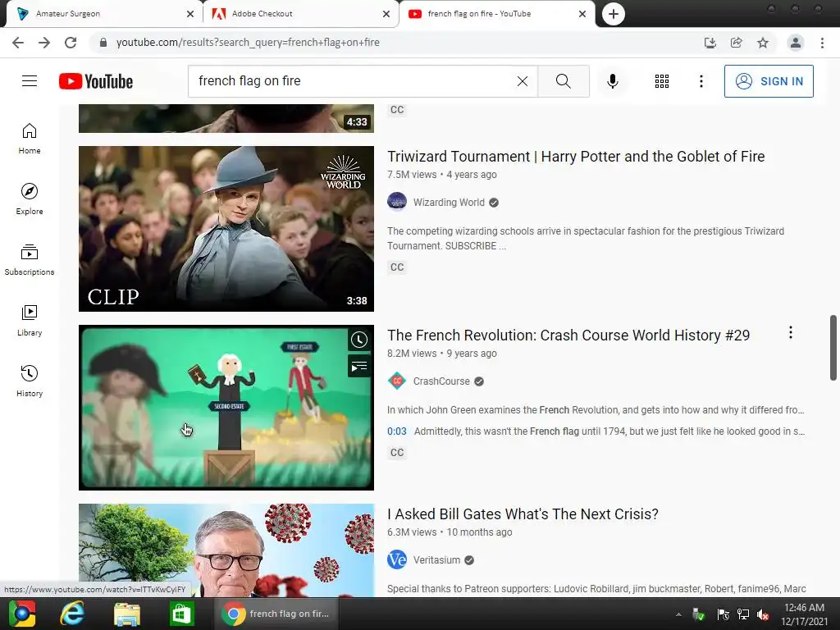Viewport: 840px width, 630px height.
Task: Go forward in browser
Action: [44, 43]
